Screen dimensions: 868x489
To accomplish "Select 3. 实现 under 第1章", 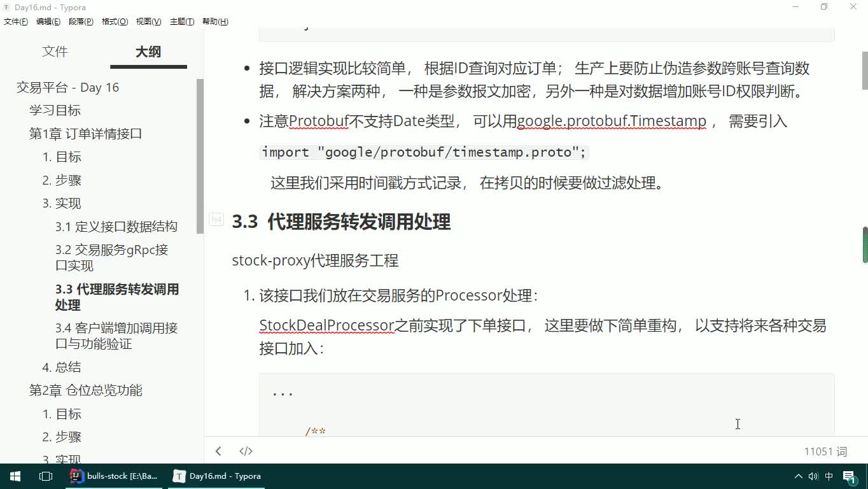I will 62,203.
